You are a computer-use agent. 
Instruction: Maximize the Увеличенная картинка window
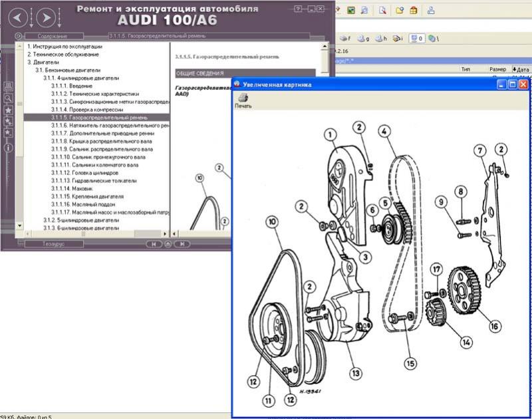tap(512, 84)
